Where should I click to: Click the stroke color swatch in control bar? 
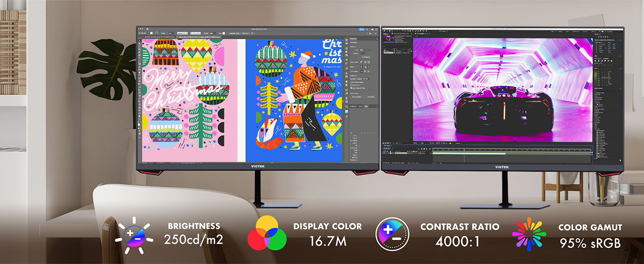click(157, 33)
